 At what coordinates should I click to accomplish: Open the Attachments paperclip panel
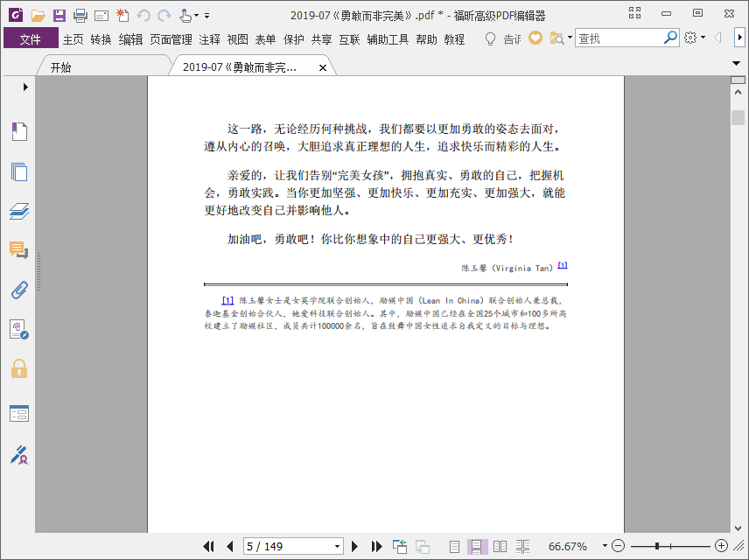(x=19, y=290)
